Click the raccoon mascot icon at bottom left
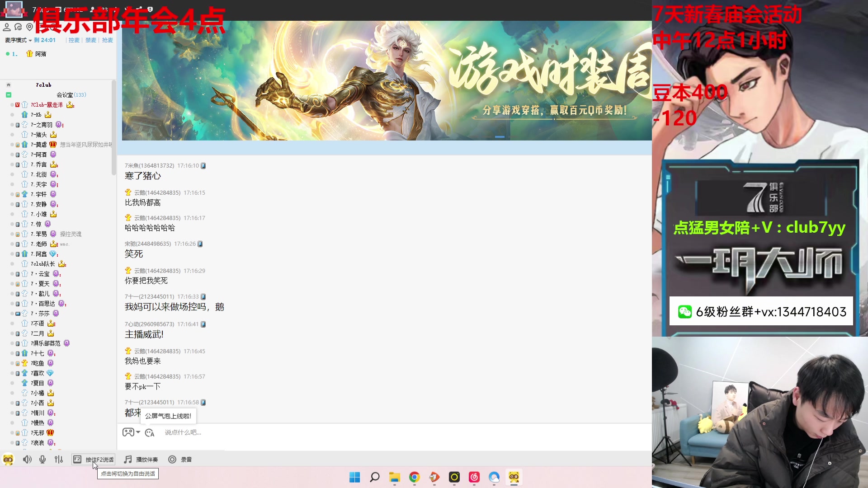The height and width of the screenshot is (488, 868). point(8,460)
